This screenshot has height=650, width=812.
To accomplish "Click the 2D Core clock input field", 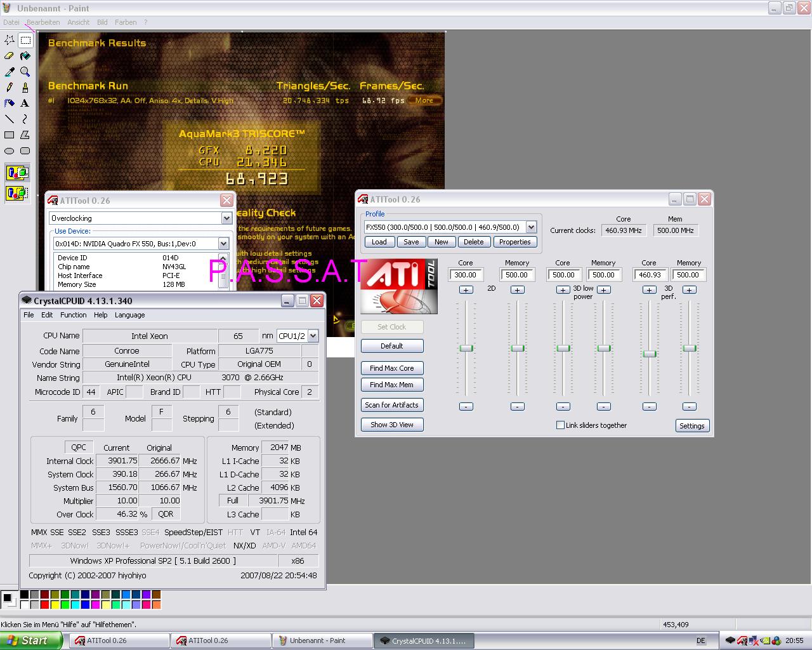I will click(x=466, y=275).
